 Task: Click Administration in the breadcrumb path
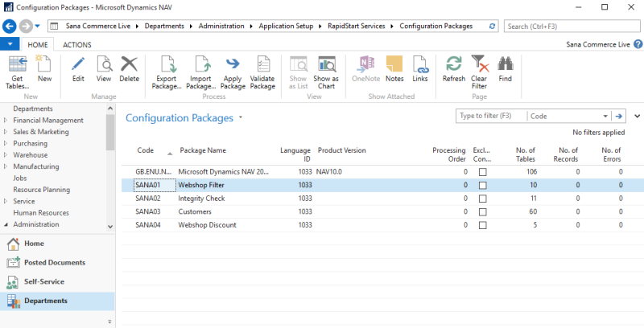pos(221,27)
